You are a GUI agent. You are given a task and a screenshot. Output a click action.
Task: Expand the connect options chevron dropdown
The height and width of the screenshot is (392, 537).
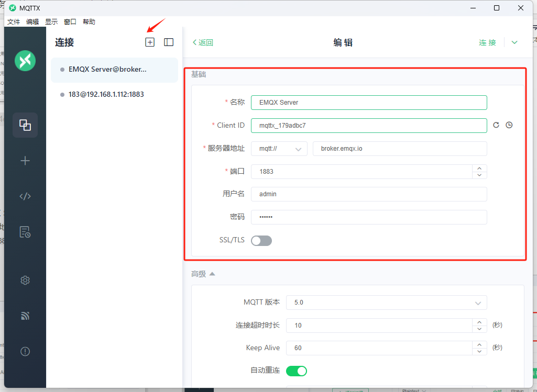point(514,42)
